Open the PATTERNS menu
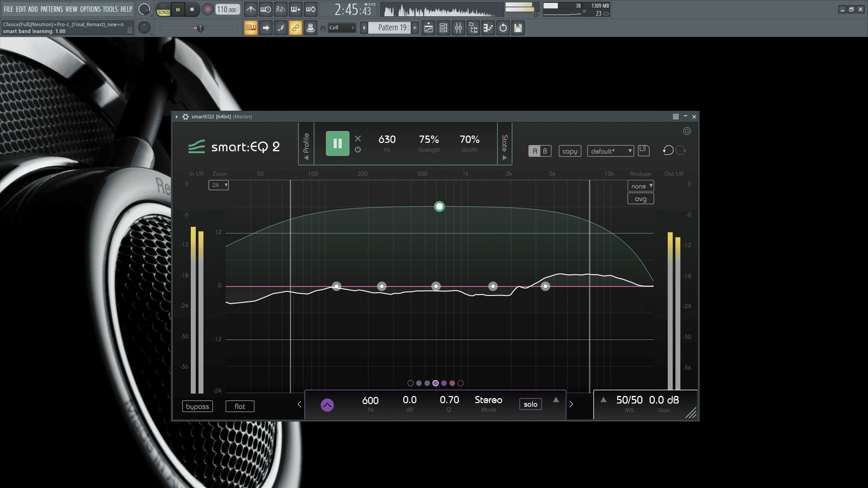This screenshot has width=868, height=488. [52, 9]
